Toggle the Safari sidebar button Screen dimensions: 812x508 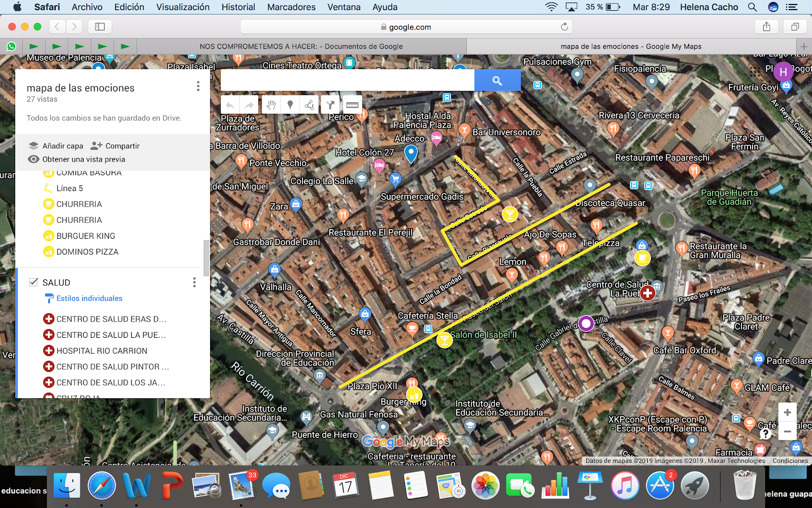(100, 26)
